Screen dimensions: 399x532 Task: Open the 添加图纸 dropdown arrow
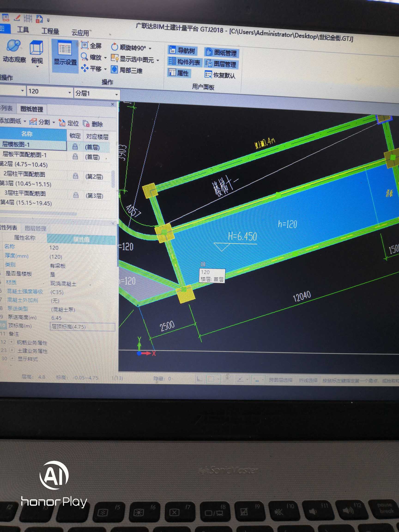(24, 121)
